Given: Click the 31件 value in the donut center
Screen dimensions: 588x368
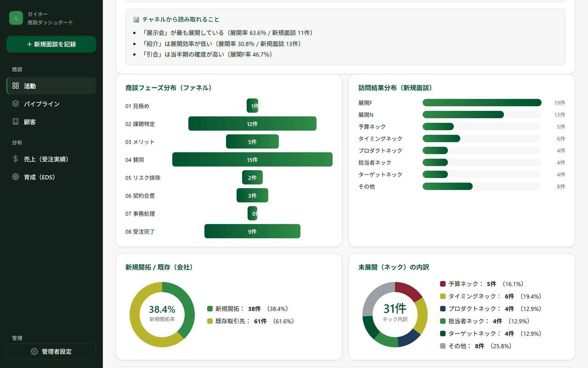Looking at the screenshot, I should [x=395, y=308].
